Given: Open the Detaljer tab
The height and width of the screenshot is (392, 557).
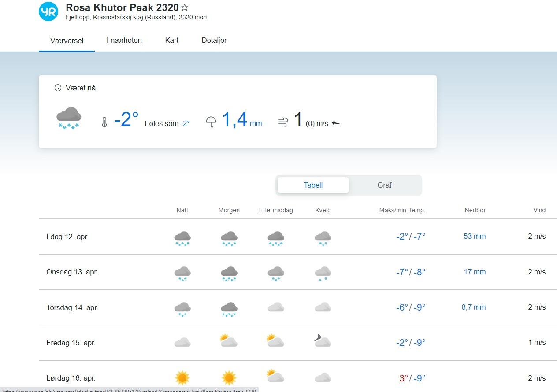Looking at the screenshot, I should pyautogui.click(x=214, y=40).
